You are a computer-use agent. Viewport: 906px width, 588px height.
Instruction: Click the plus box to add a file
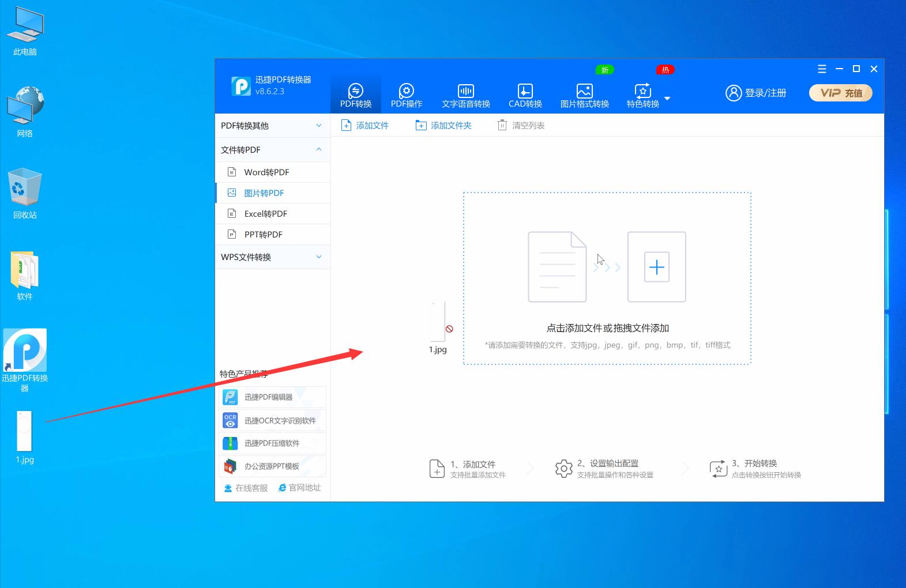tap(657, 267)
